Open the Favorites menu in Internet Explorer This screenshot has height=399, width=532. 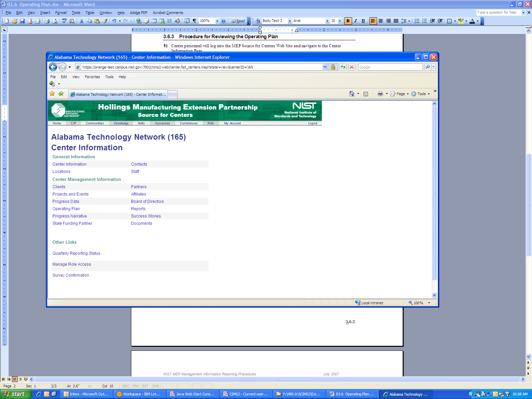coord(92,77)
